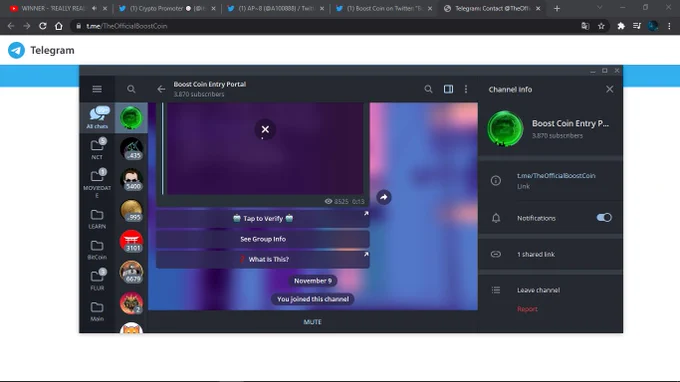
Task: Click notifications bell icon
Action: pyautogui.click(x=496, y=218)
